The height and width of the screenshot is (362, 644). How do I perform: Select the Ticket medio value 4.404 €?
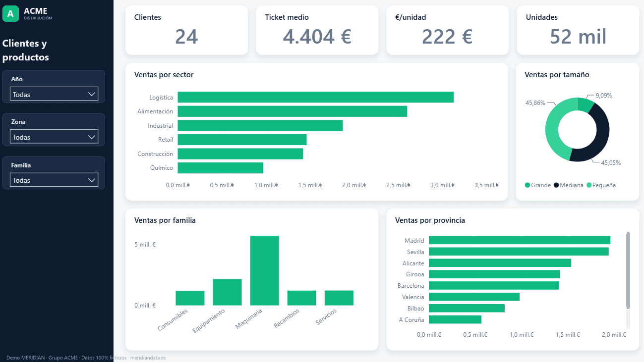tap(317, 37)
